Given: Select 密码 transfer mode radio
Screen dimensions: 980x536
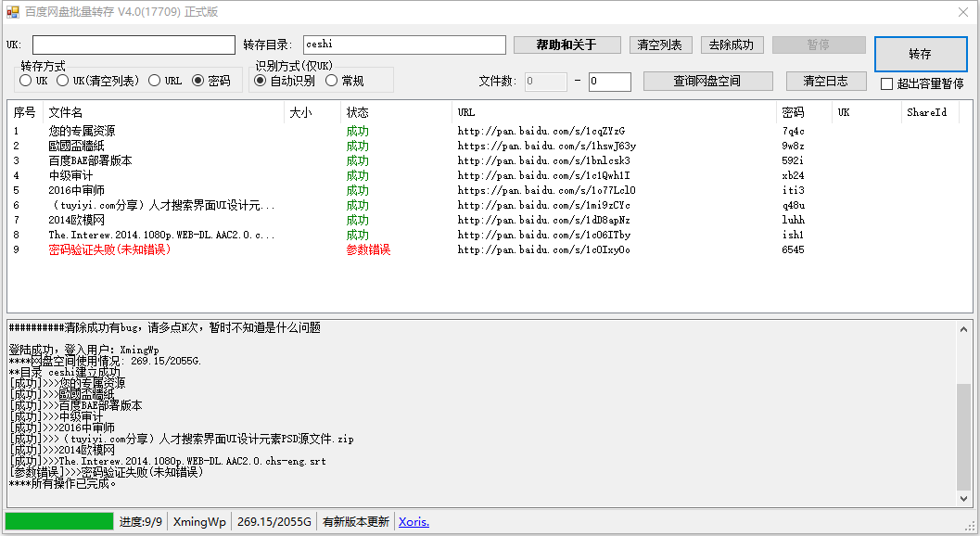Looking at the screenshot, I should [198, 81].
